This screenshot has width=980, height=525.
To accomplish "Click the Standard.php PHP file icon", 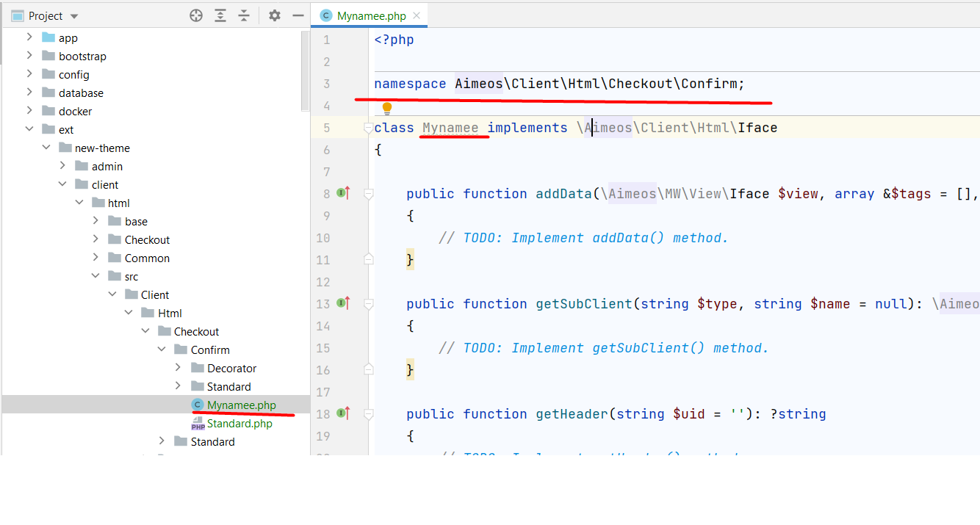I will tap(198, 423).
